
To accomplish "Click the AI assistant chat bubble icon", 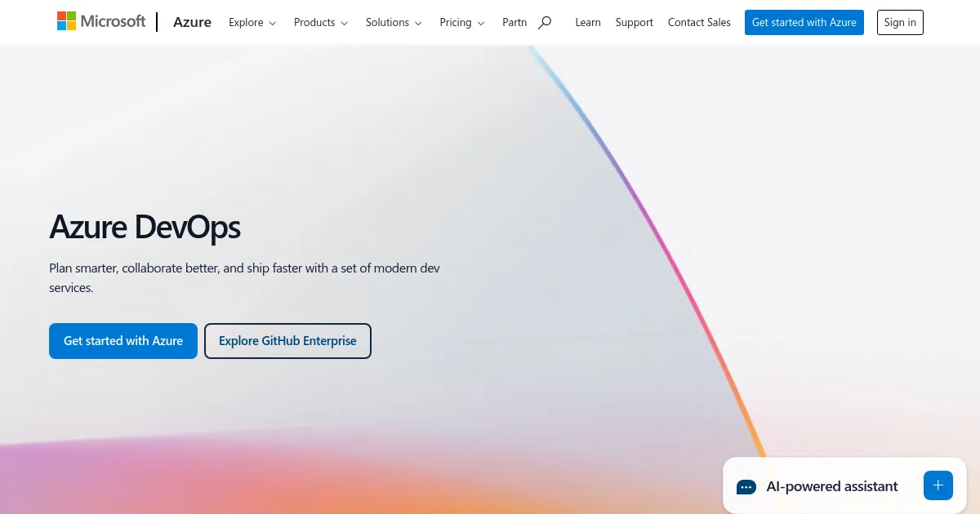I will pos(746,487).
